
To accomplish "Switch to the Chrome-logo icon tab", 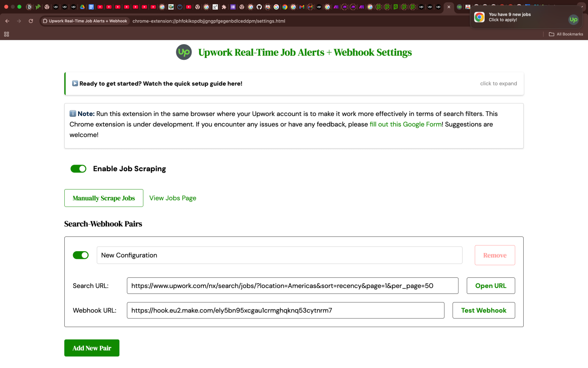I will (x=285, y=7).
